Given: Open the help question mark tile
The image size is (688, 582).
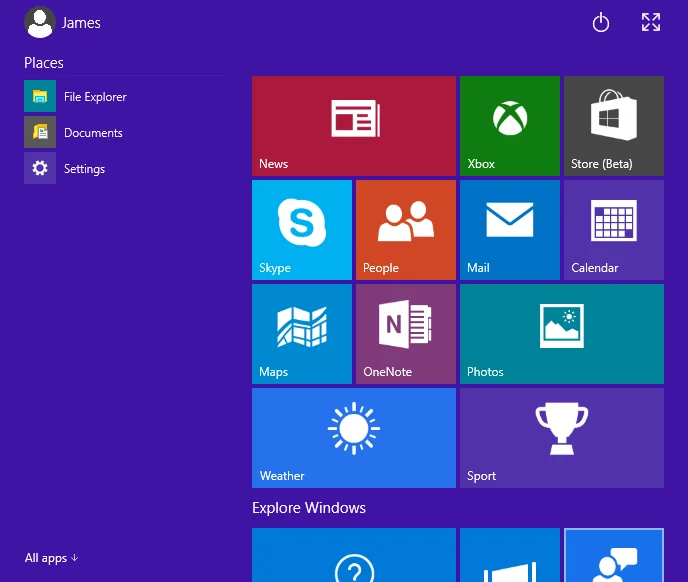Looking at the screenshot, I should [x=354, y=555].
